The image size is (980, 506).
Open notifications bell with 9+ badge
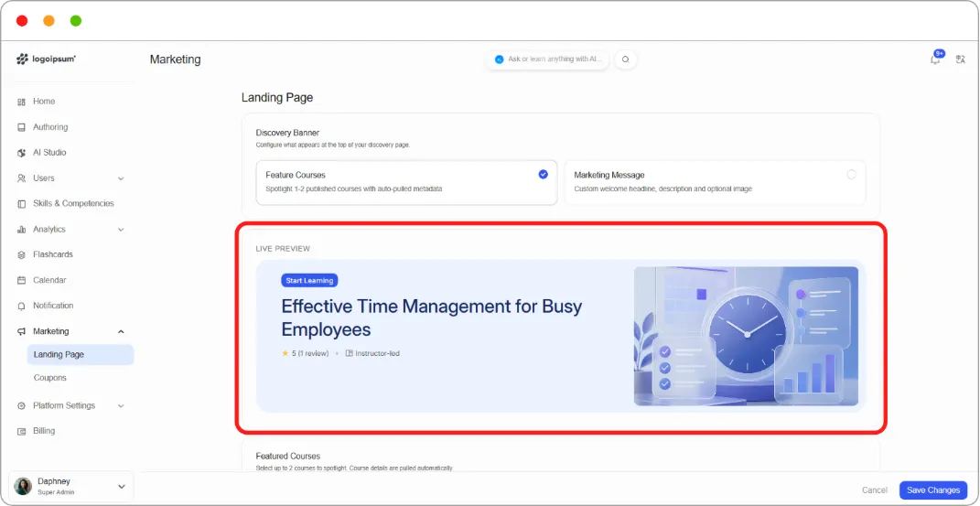pos(936,58)
